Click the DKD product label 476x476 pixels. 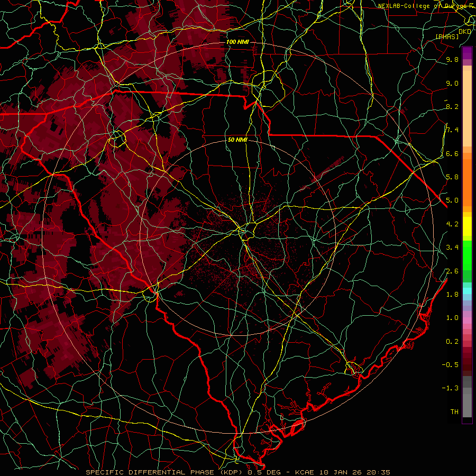pos(465,32)
